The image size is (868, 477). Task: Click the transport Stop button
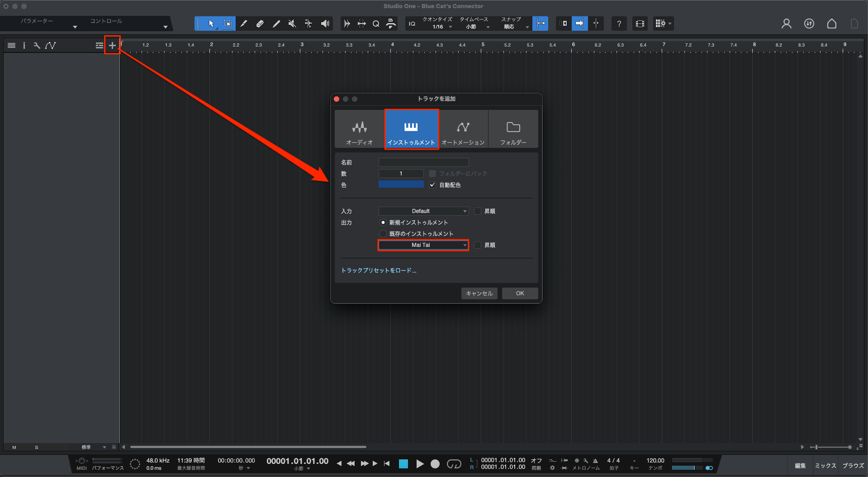(x=403, y=464)
